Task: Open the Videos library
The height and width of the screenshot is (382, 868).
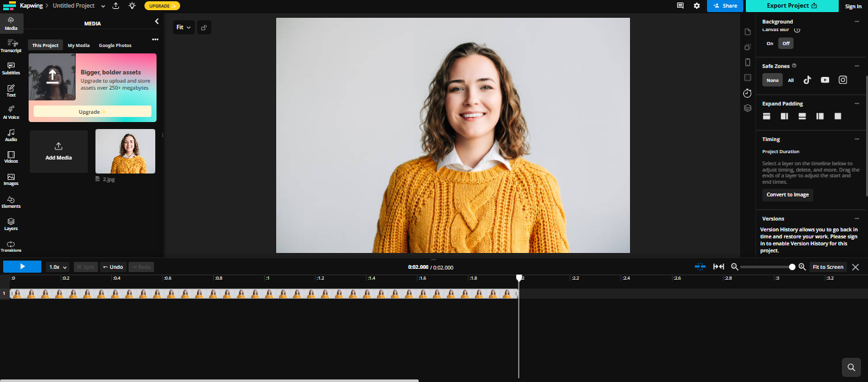Action: 11,157
